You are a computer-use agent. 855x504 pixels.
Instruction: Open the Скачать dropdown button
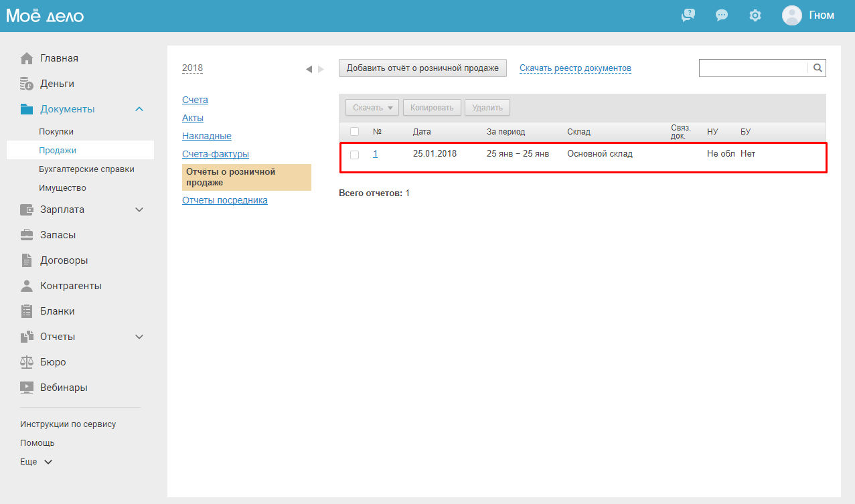[x=372, y=108]
